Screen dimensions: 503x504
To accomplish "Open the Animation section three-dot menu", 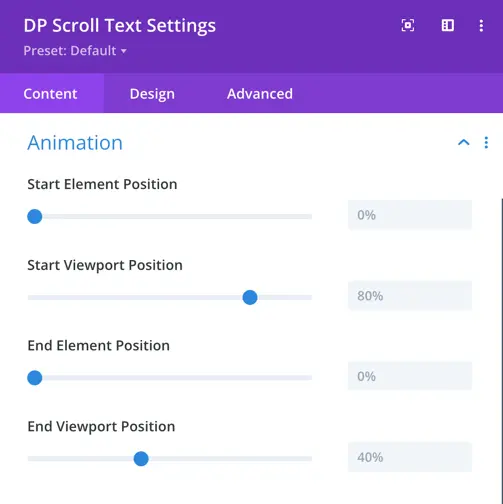I will tap(486, 143).
